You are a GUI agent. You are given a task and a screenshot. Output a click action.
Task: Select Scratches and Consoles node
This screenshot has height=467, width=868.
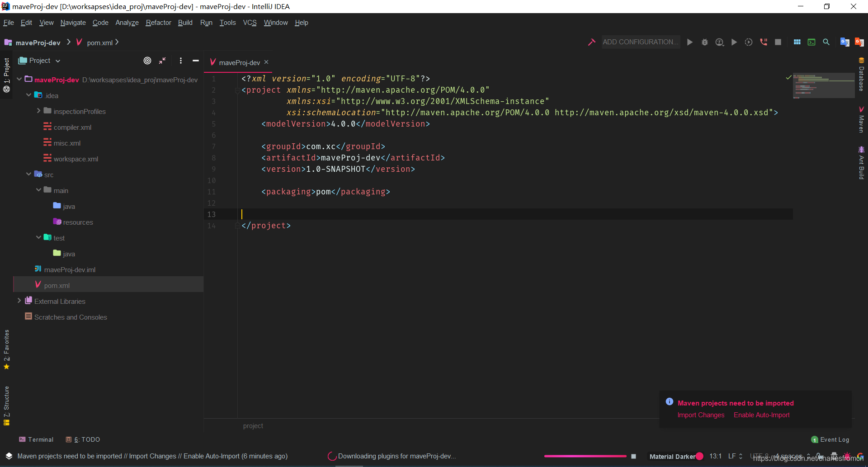click(x=71, y=317)
